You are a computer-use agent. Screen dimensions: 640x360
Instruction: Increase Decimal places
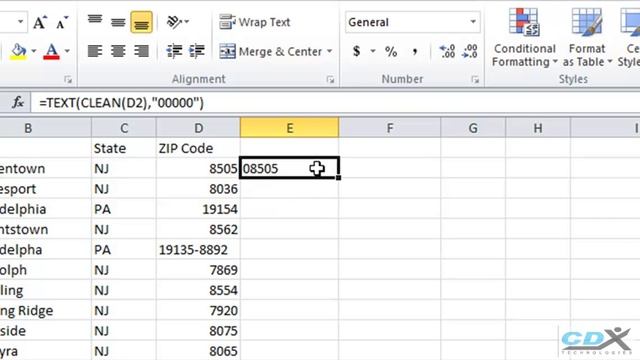click(447, 51)
